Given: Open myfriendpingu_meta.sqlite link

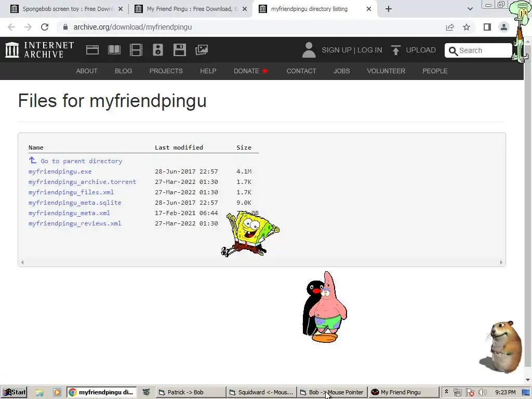Looking at the screenshot, I should click(75, 203).
